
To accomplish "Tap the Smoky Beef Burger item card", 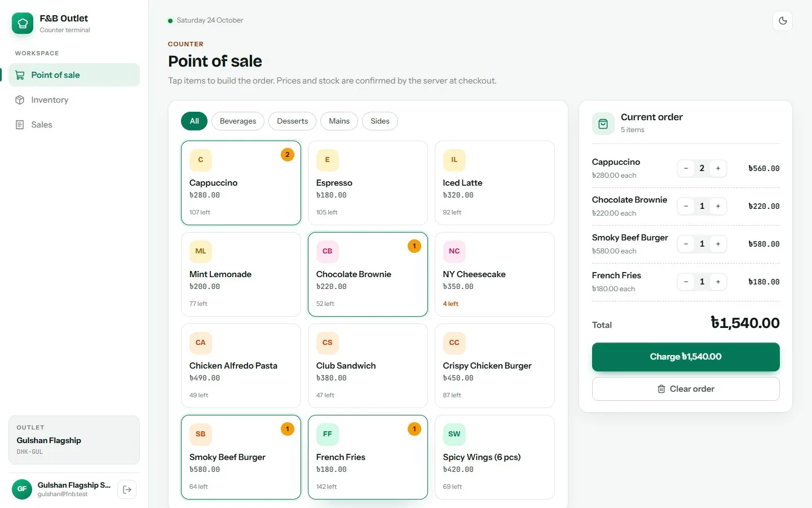I will tap(241, 457).
